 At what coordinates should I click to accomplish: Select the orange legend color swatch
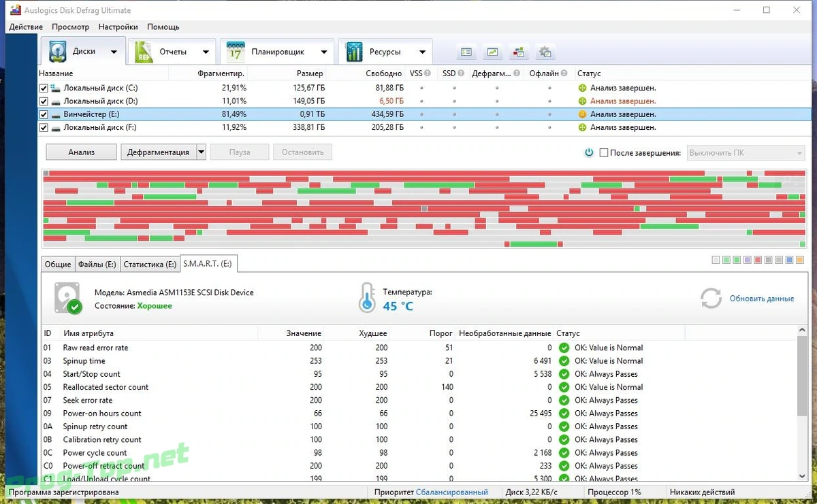tap(800, 260)
